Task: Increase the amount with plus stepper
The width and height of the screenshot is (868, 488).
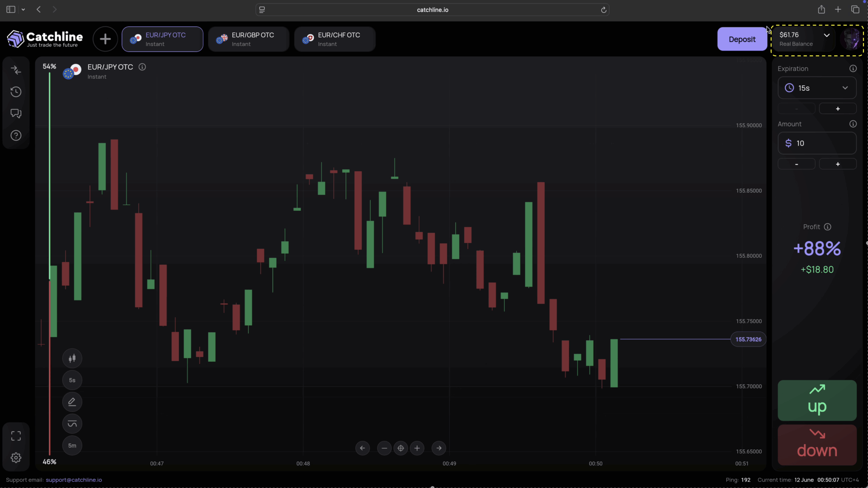Action: (x=837, y=164)
